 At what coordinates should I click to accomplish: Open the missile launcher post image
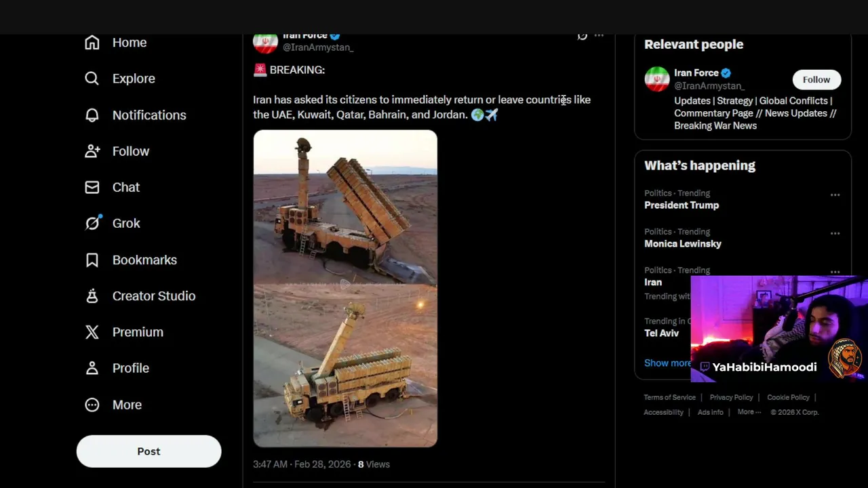pos(345,288)
